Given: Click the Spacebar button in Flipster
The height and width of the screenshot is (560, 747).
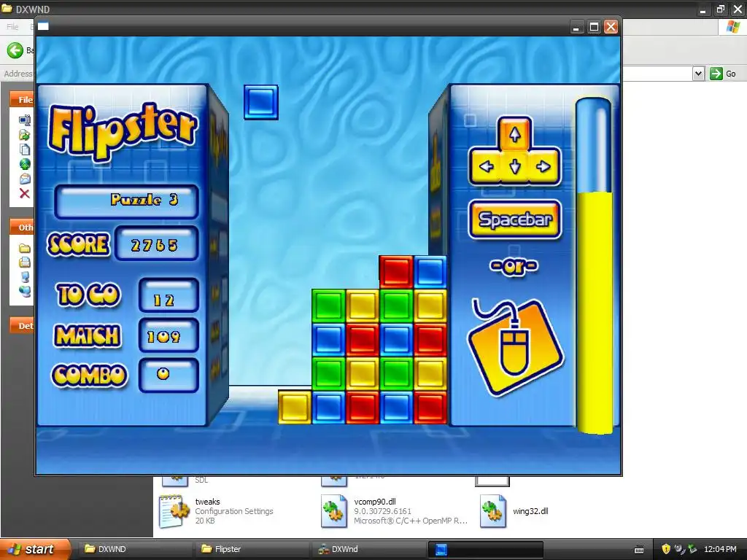Looking at the screenshot, I should (x=515, y=219).
